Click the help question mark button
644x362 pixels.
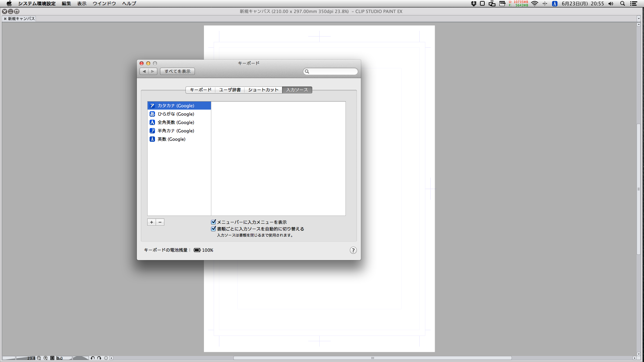(x=353, y=250)
